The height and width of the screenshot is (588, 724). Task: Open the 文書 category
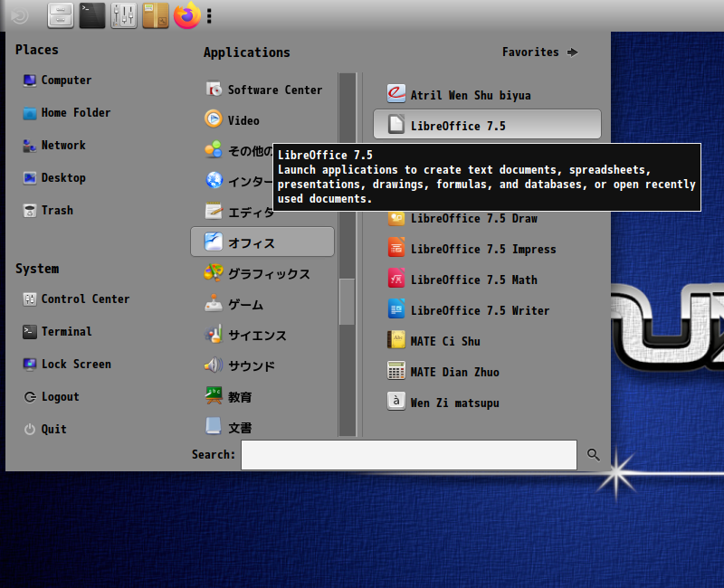262,427
